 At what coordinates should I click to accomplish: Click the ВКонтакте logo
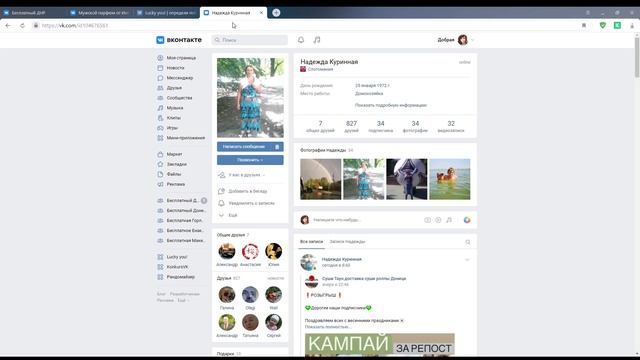coord(179,40)
